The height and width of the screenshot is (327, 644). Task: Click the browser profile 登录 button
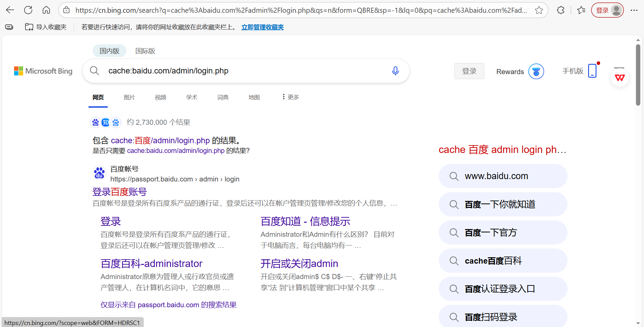coord(607,10)
